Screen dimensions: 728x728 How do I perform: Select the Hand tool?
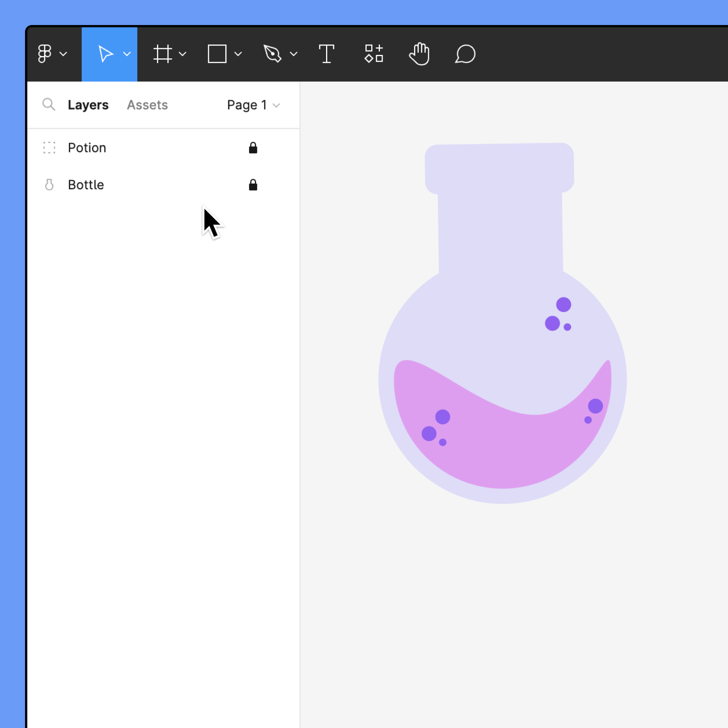tap(419, 54)
